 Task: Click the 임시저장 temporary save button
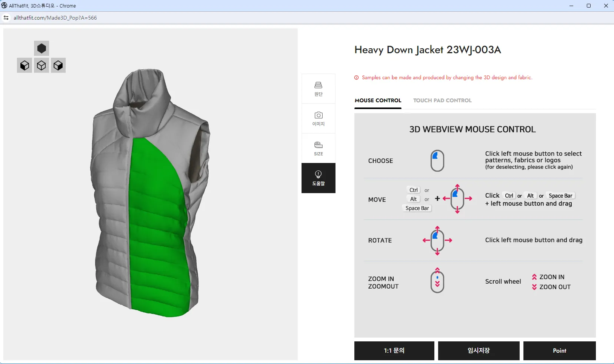479,351
